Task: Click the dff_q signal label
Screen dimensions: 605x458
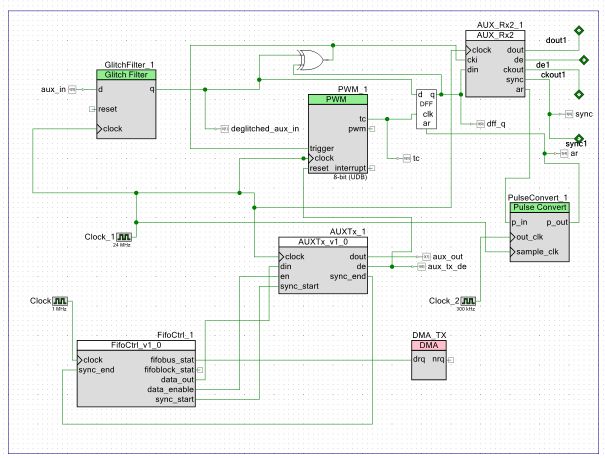Action: tap(497, 123)
